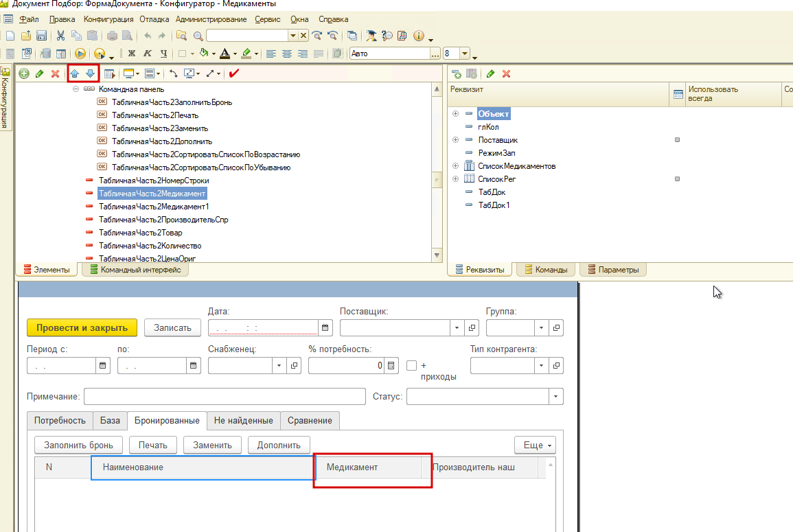Click the scissors cut icon
The width and height of the screenshot is (793, 532).
pyautogui.click(x=60, y=36)
